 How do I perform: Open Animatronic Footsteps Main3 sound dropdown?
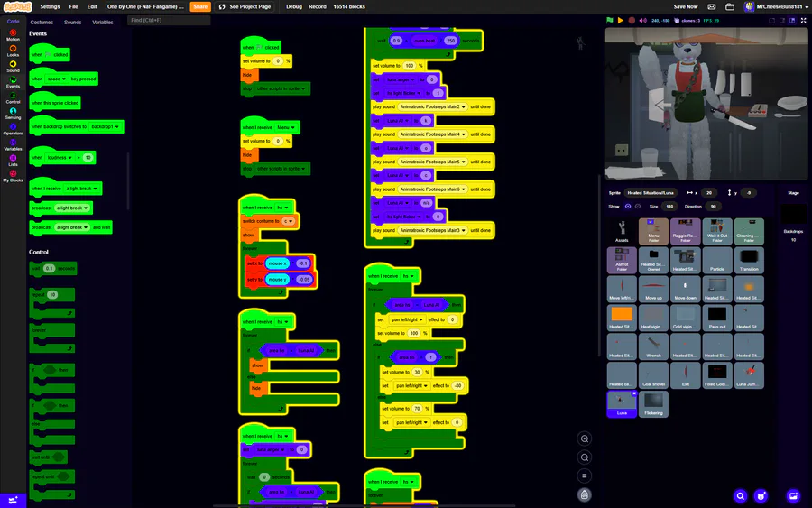click(432, 230)
